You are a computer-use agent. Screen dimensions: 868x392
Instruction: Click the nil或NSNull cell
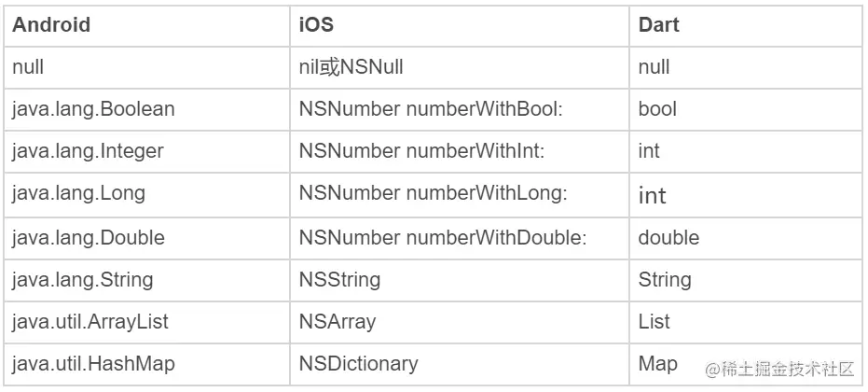tap(351, 67)
